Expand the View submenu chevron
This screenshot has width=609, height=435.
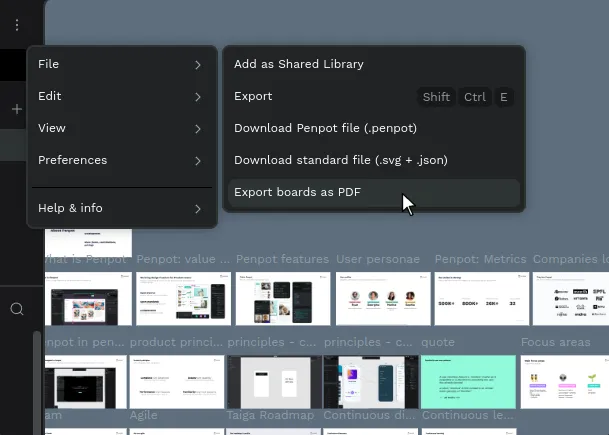pyautogui.click(x=198, y=129)
